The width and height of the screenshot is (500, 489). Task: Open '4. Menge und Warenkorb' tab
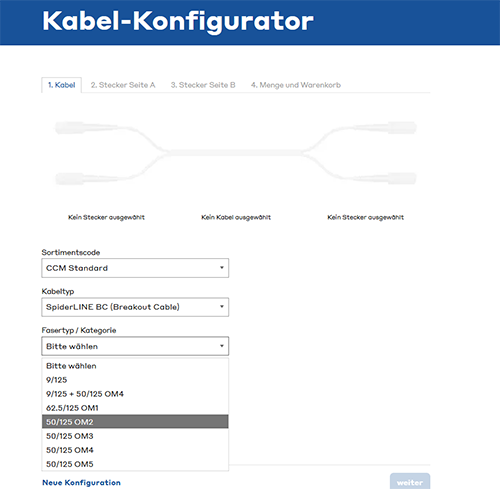pyautogui.click(x=296, y=85)
